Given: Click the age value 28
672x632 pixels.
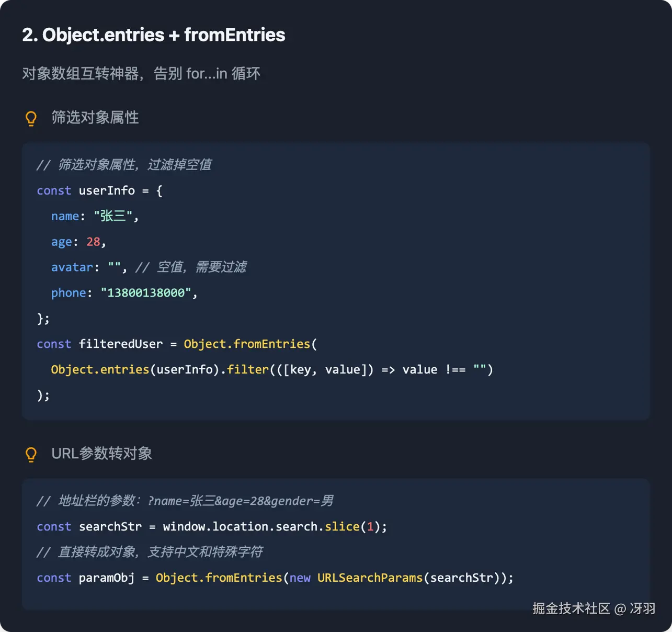Looking at the screenshot, I should point(93,242).
